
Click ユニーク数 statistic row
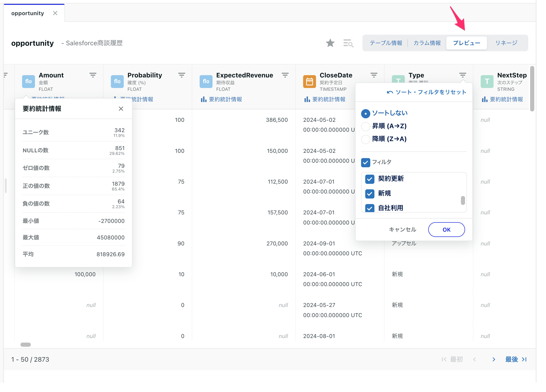(x=73, y=132)
